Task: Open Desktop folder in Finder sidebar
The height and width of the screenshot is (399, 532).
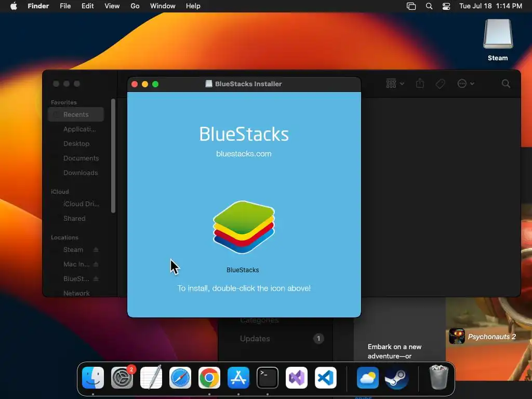Action: pos(76,143)
